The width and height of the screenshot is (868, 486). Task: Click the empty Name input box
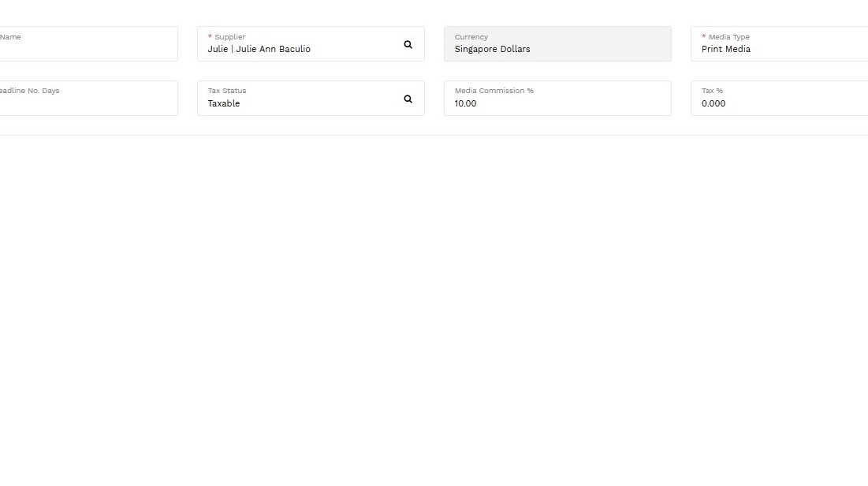87,50
